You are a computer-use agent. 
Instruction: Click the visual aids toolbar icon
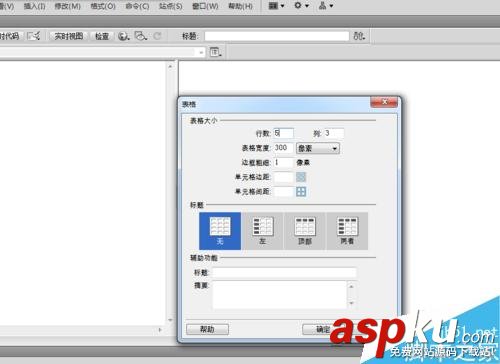(141, 36)
